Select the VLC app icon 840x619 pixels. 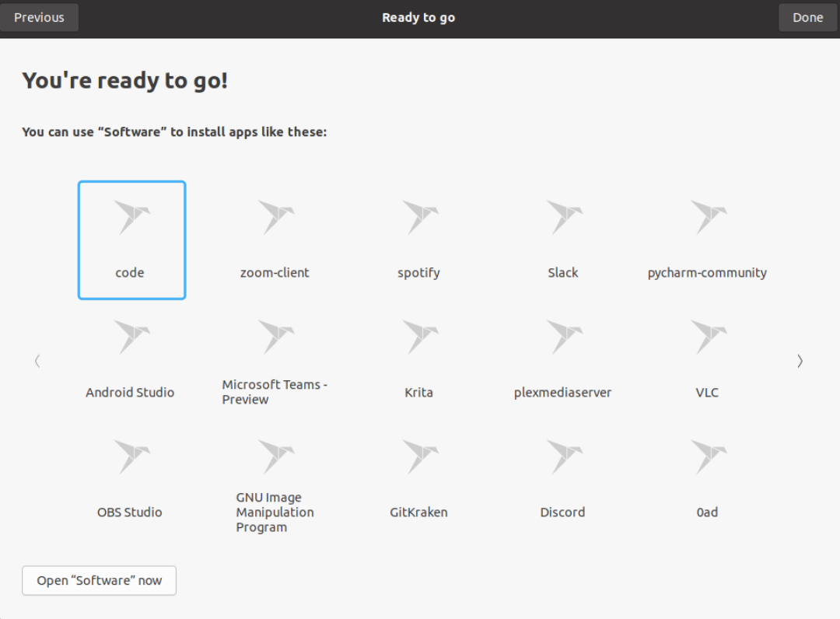(x=709, y=337)
